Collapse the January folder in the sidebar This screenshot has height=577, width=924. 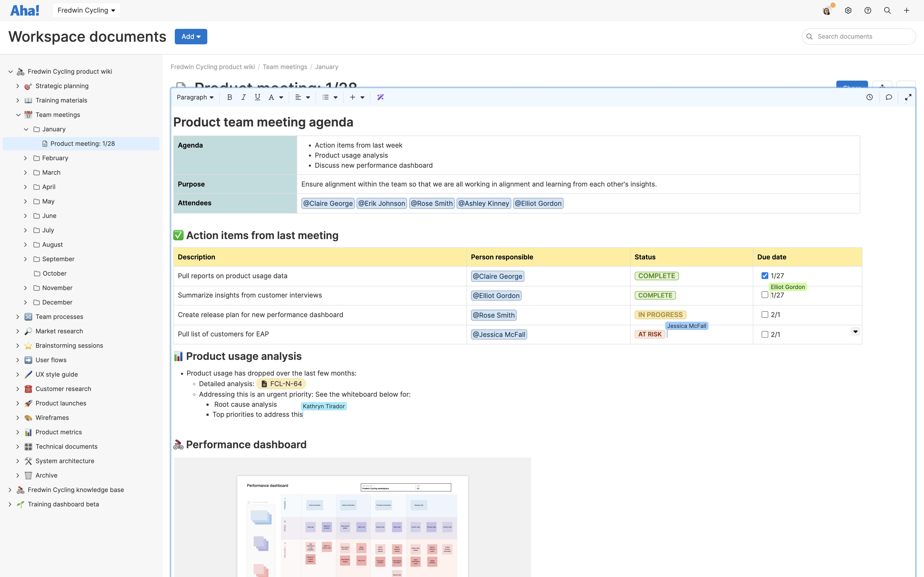tap(26, 129)
